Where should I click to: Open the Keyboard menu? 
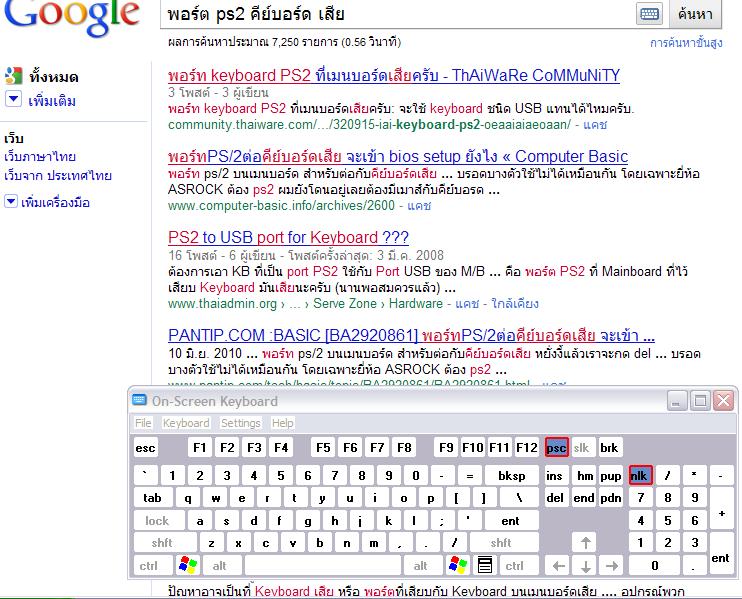tap(186, 423)
